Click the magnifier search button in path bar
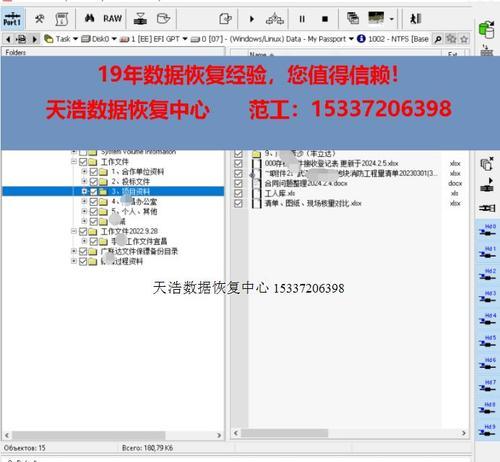500x462 pixels. click(x=438, y=39)
